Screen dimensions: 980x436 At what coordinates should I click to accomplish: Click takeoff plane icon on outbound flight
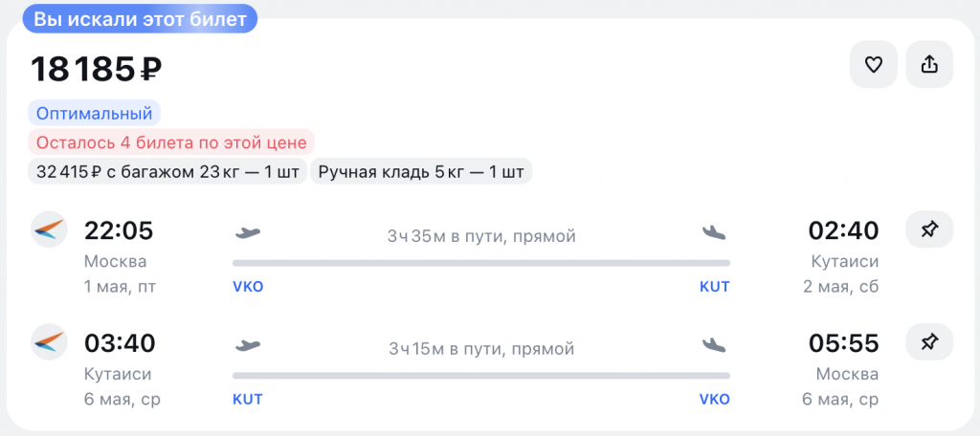248,232
